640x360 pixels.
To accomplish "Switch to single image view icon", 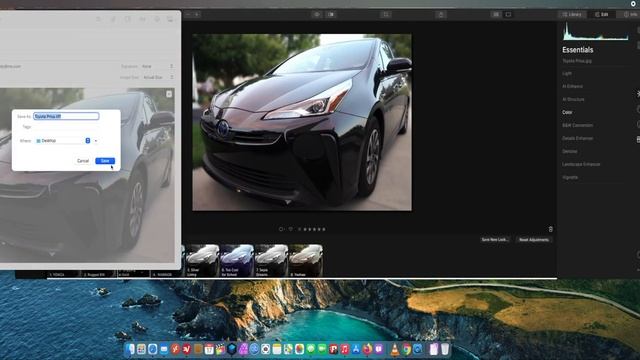I will coord(508,14).
